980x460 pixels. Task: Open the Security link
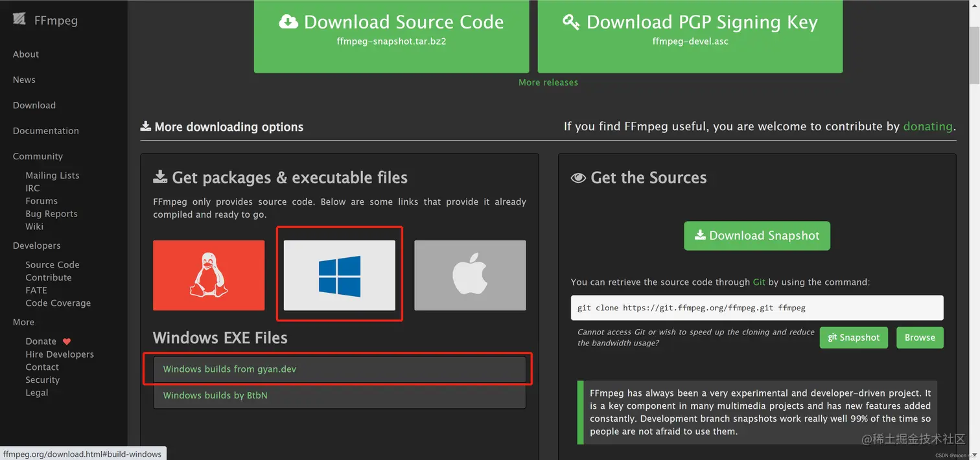click(x=43, y=380)
